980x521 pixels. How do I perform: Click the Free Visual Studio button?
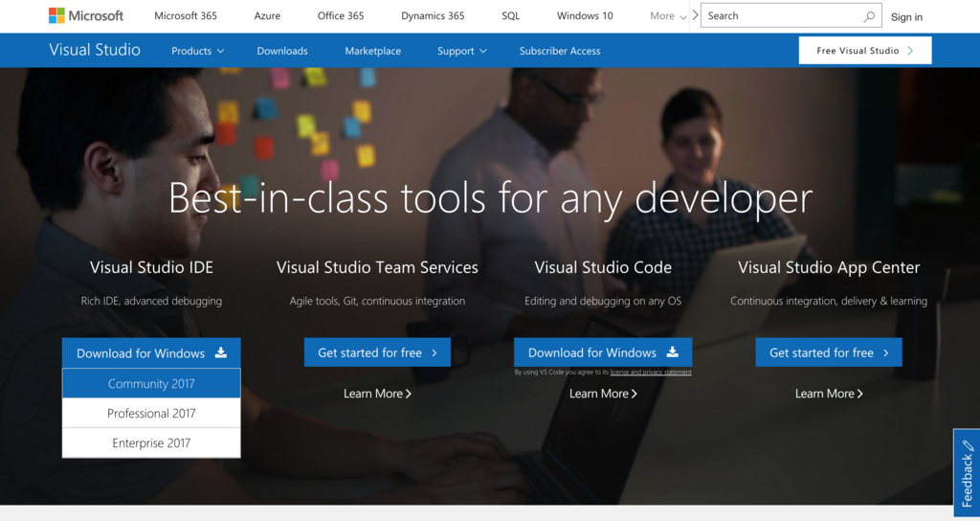[865, 51]
